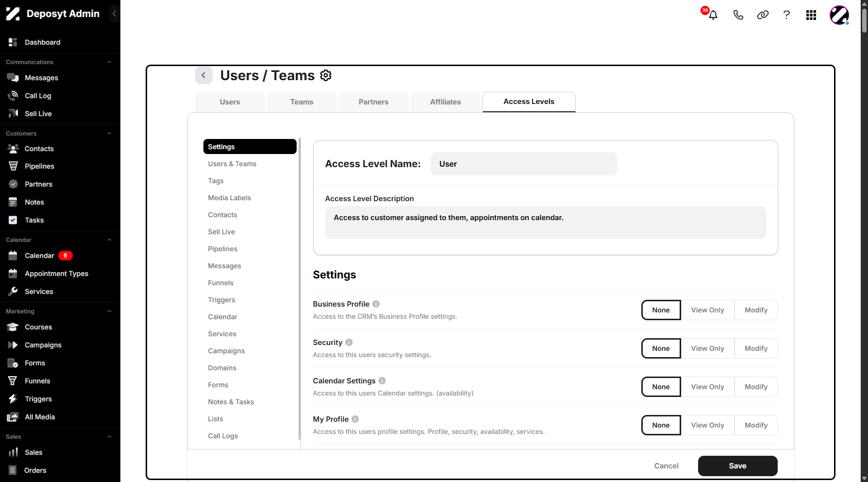Switch to the Users tab
Viewport: 868px width, 482px height.
click(230, 102)
